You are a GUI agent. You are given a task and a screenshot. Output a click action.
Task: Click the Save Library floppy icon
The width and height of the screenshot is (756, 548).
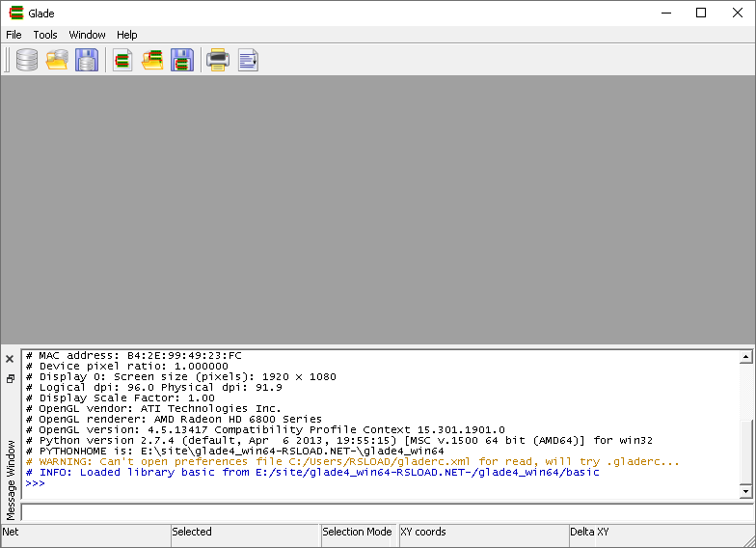coord(87,60)
